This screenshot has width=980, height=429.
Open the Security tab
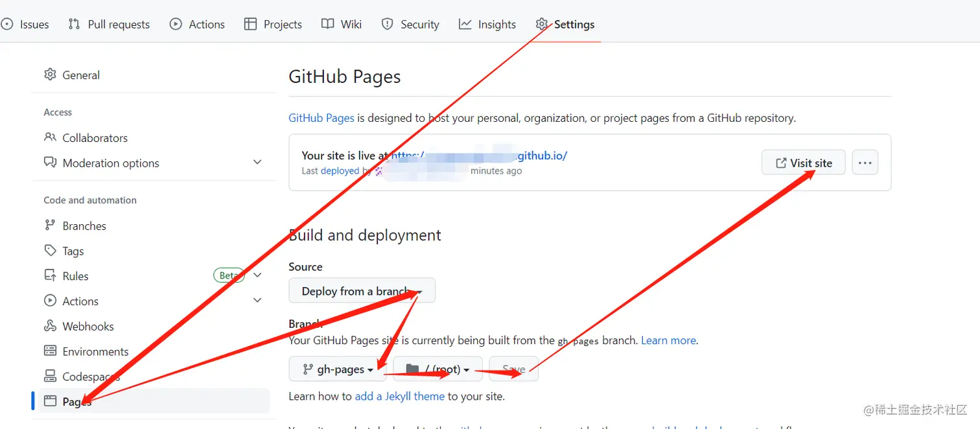tap(410, 25)
